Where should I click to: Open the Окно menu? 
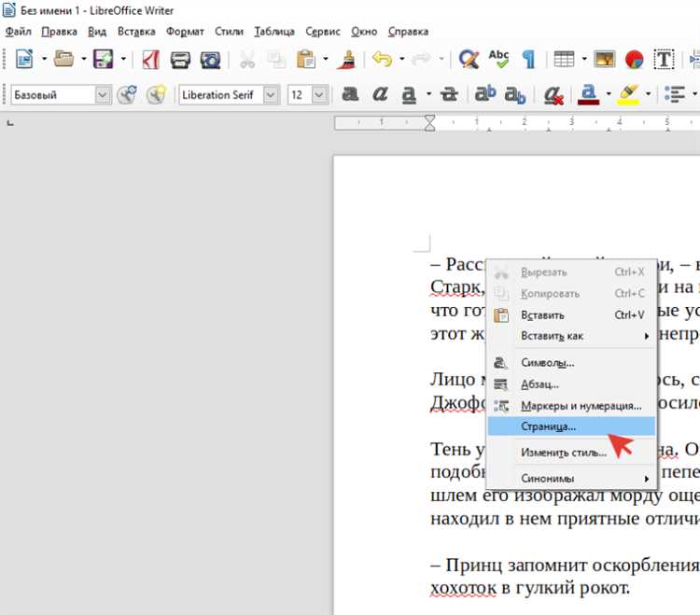pos(364,32)
